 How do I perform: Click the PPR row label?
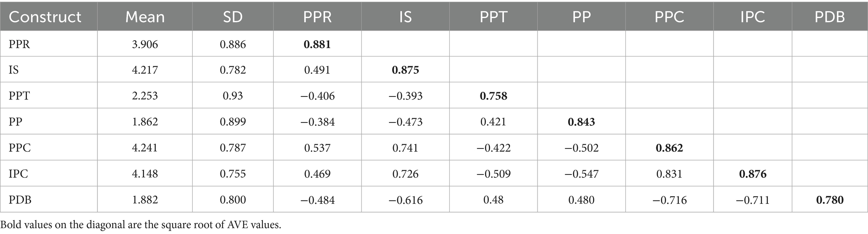[x=19, y=44]
